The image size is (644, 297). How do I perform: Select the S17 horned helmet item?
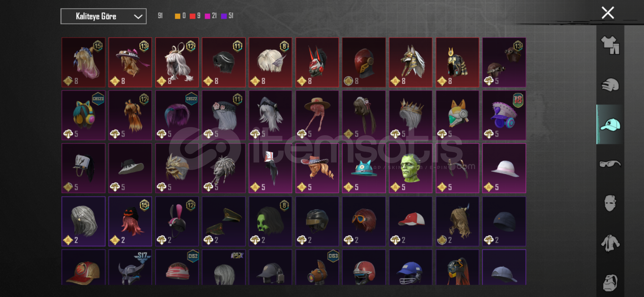pos(130,267)
